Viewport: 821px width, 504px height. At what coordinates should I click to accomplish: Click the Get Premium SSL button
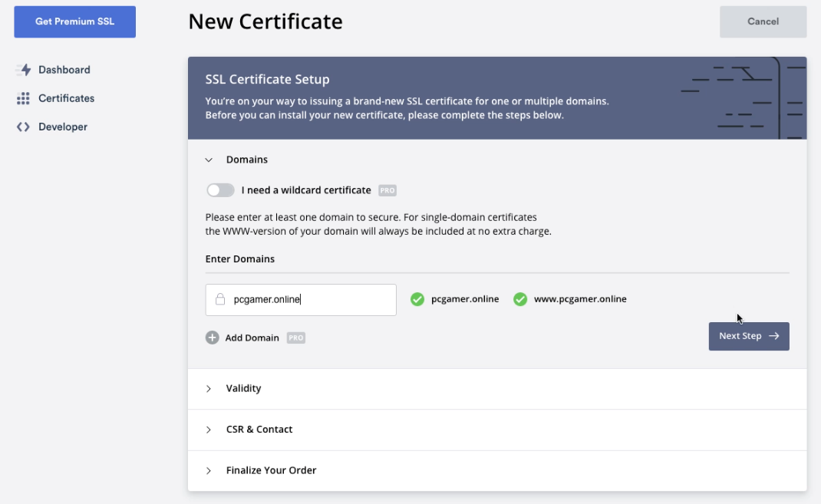(x=75, y=21)
